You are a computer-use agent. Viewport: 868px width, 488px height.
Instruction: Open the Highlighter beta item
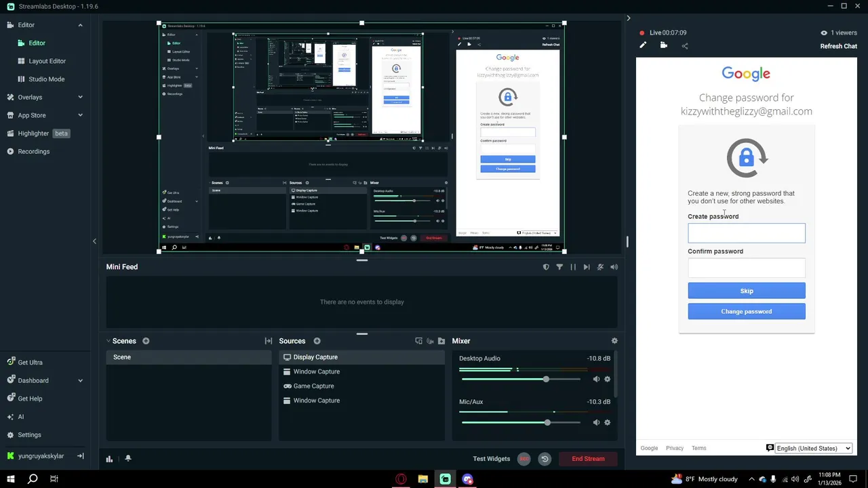[39, 134]
